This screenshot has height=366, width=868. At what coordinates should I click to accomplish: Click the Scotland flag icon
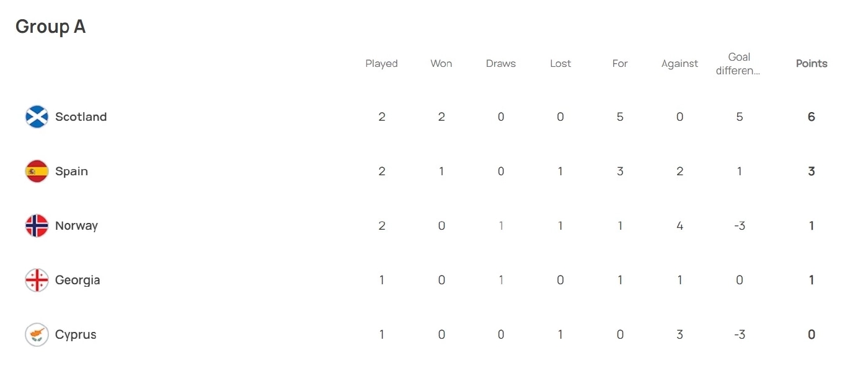point(37,117)
